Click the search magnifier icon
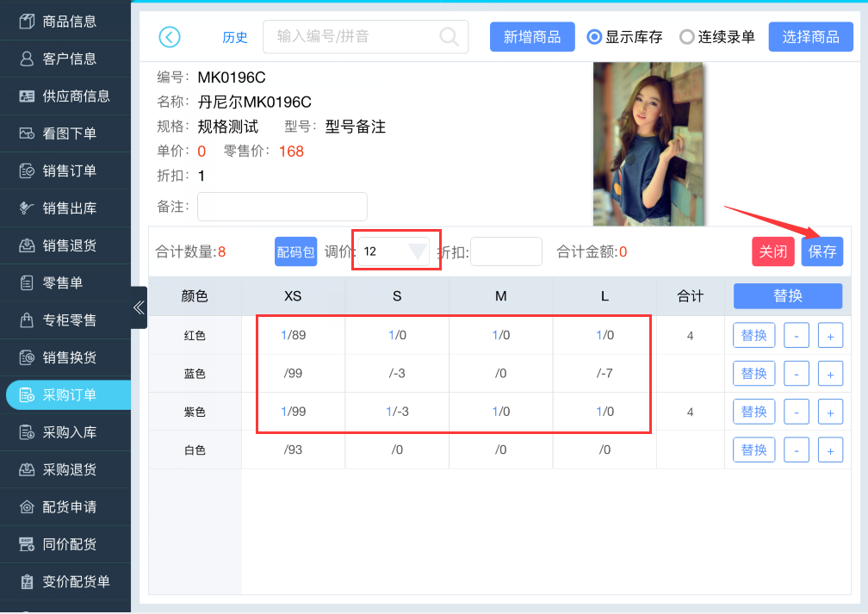This screenshot has width=868, height=614. (449, 37)
